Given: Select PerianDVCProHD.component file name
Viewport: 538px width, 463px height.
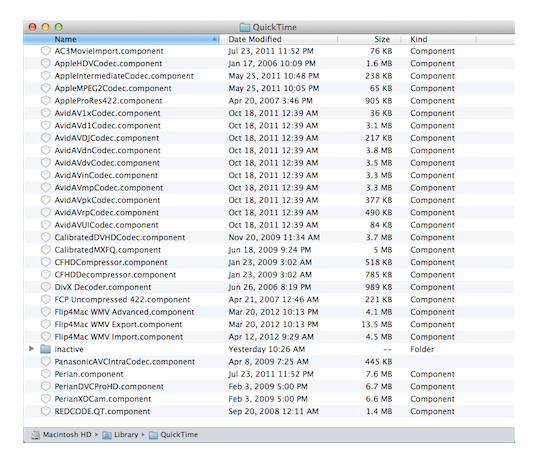Looking at the screenshot, I should pos(109,386).
